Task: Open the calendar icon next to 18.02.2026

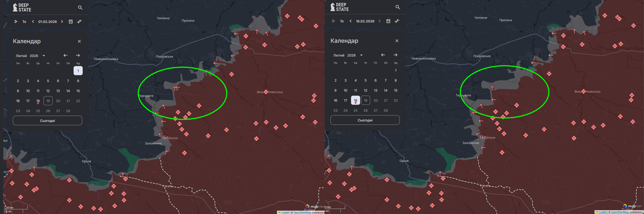Action: point(388,21)
